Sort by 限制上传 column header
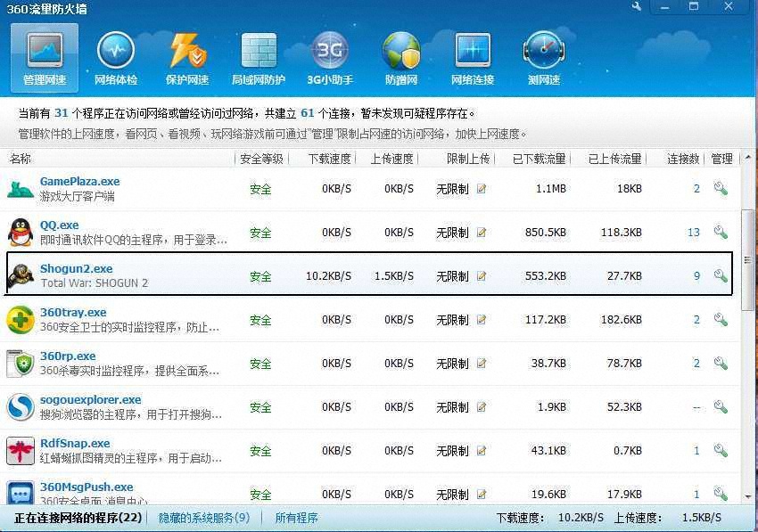The width and height of the screenshot is (758, 532). (468, 159)
